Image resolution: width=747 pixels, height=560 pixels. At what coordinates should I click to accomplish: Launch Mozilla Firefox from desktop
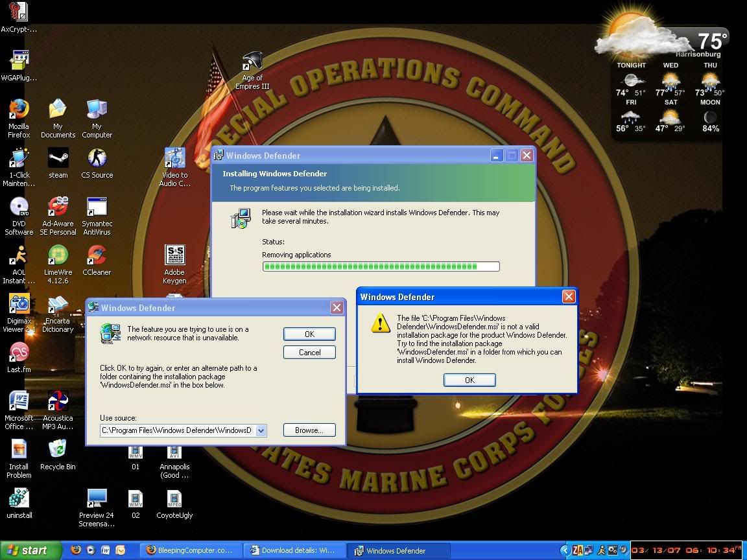(19, 117)
